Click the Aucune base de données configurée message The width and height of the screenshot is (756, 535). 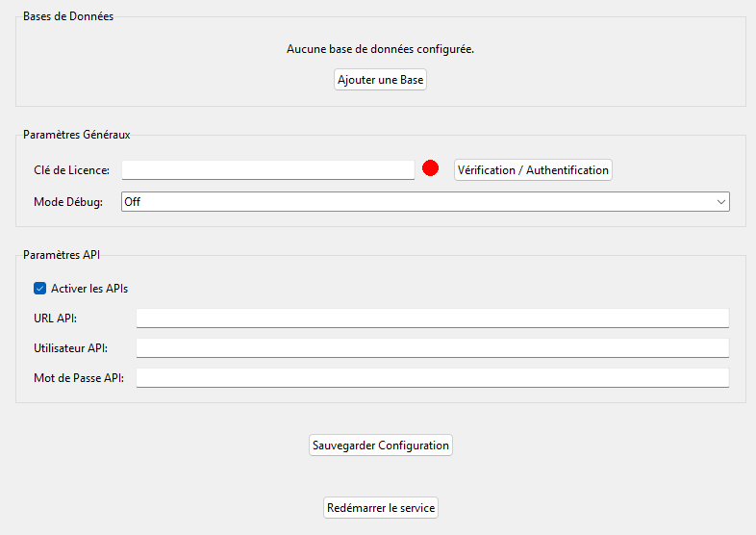point(381,48)
